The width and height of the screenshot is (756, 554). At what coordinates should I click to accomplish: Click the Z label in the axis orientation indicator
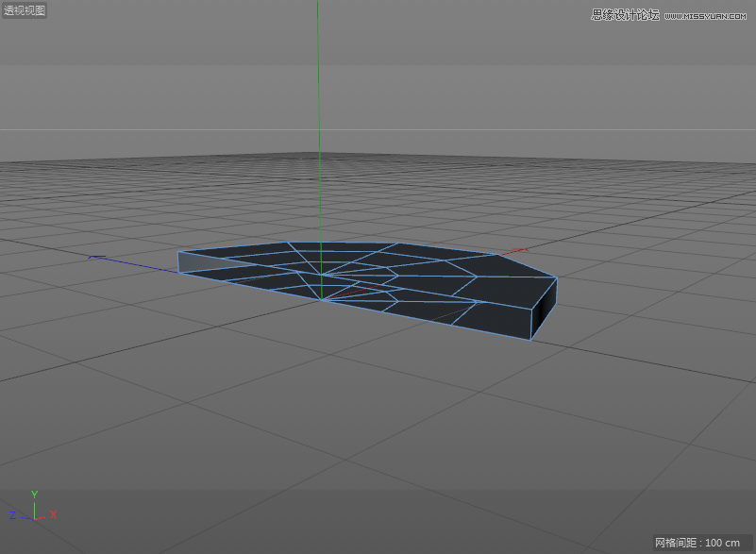[11, 516]
